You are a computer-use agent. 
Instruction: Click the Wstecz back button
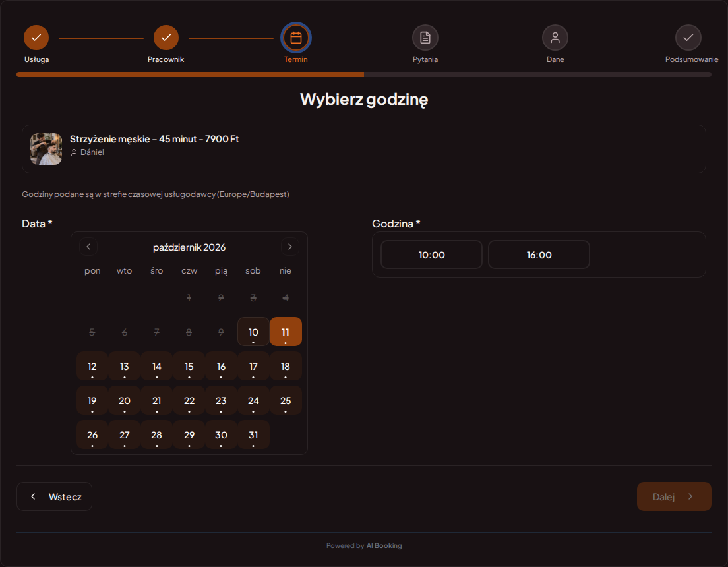pos(54,496)
